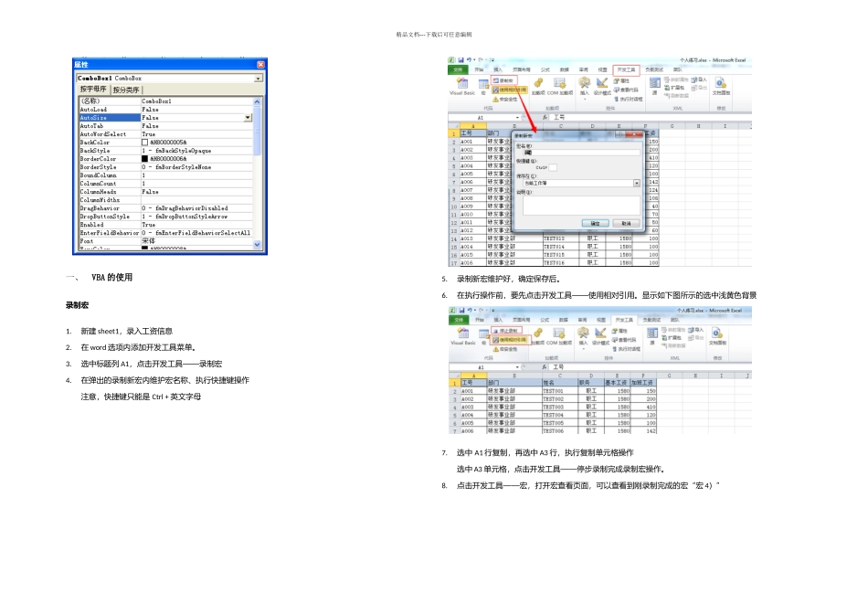Click save icon in macro-dialog Excel title bar
The height and width of the screenshot is (614, 868).
click(460, 59)
